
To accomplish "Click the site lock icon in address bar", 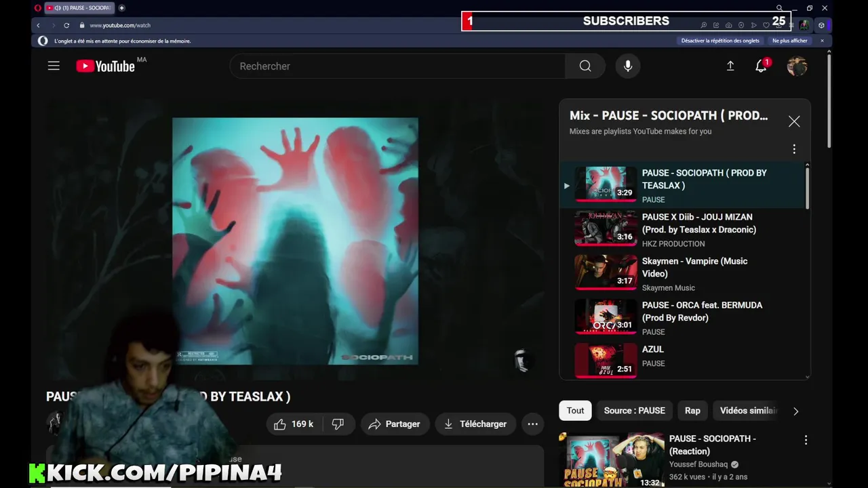I will (x=82, y=25).
